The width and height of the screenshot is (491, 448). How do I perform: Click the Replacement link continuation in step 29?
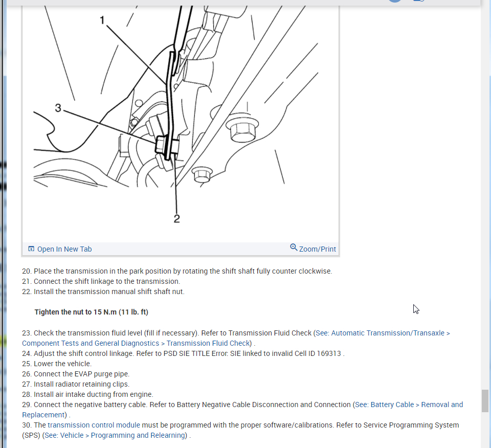pyautogui.click(x=43, y=415)
